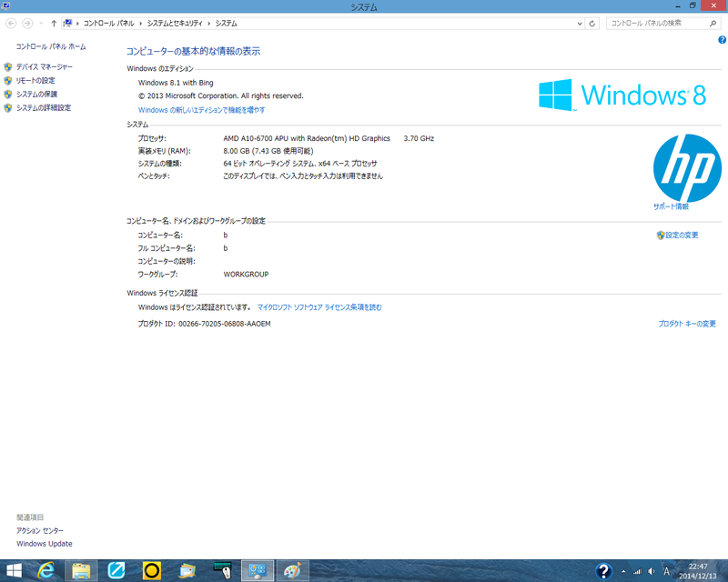This screenshot has width=728, height=582.
Task: Open the address bar history dropdown
Action: tap(580, 24)
